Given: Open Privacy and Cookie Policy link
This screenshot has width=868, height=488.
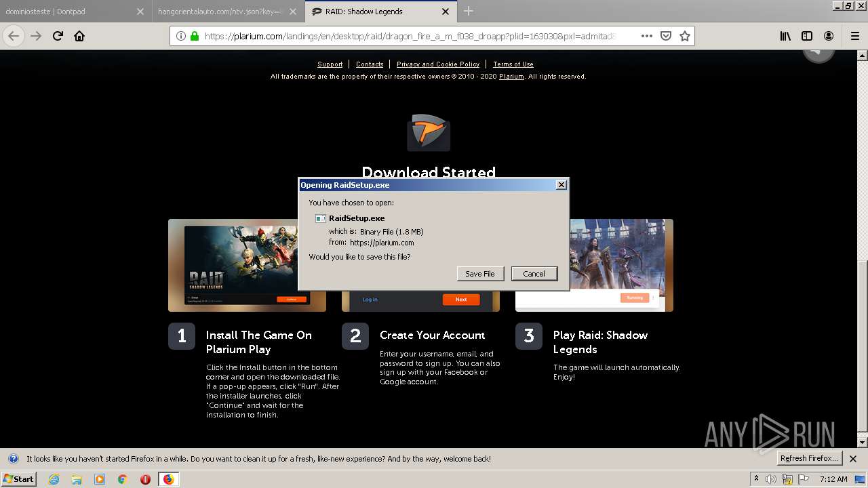Looking at the screenshot, I should coord(438,64).
